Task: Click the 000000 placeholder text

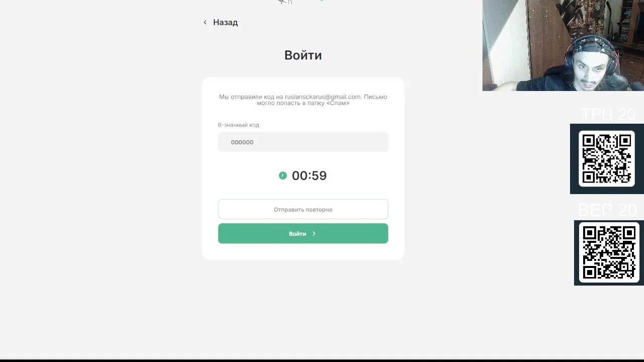Action: [242, 142]
